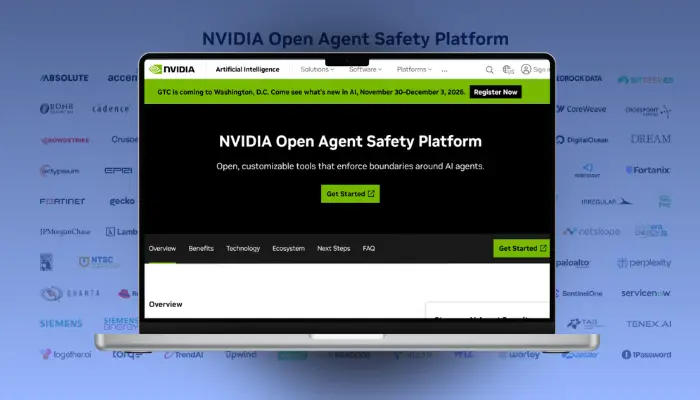The height and width of the screenshot is (400, 700).
Task: Click the perplexity partner logo
Action: [644, 262]
